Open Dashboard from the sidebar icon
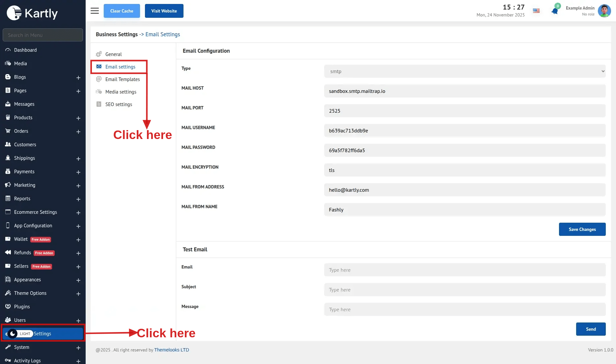Image resolution: width=616 pixels, height=364 pixels. tap(8, 50)
